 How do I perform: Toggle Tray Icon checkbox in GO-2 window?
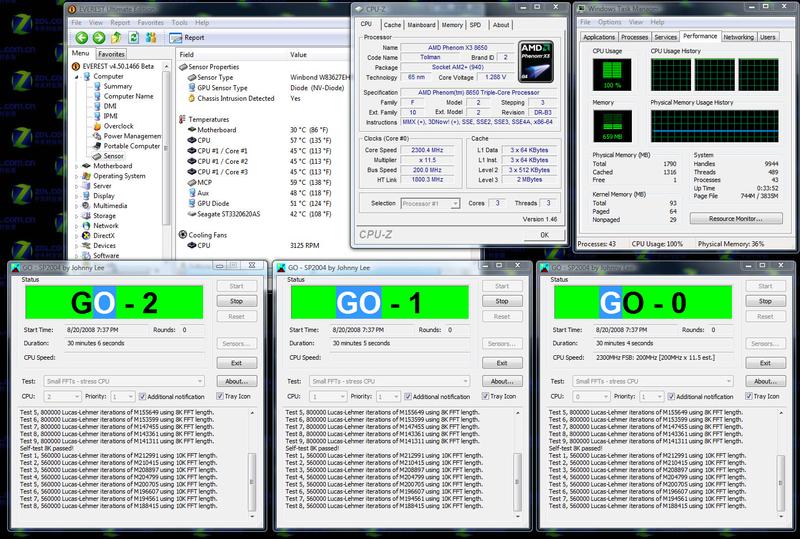pos(220,396)
